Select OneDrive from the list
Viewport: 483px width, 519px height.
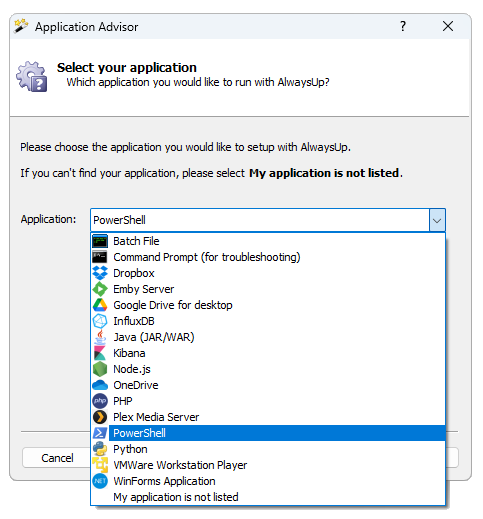click(268, 385)
